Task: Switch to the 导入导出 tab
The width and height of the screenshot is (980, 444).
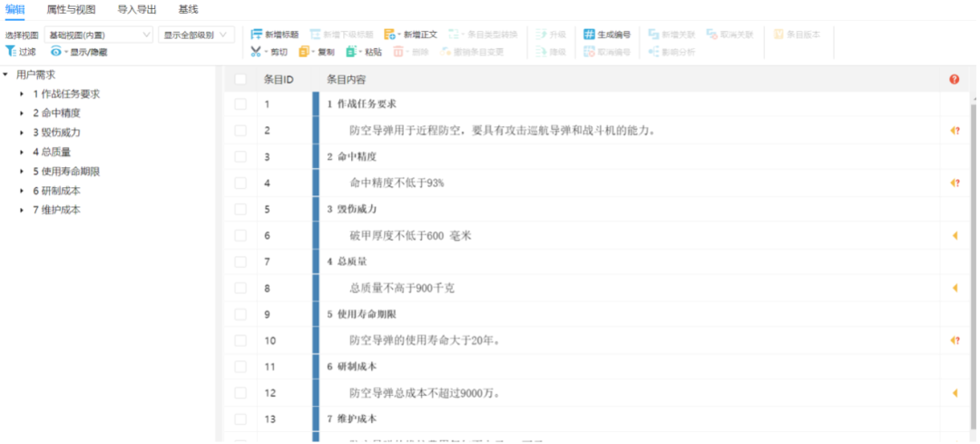Action: coord(137,9)
